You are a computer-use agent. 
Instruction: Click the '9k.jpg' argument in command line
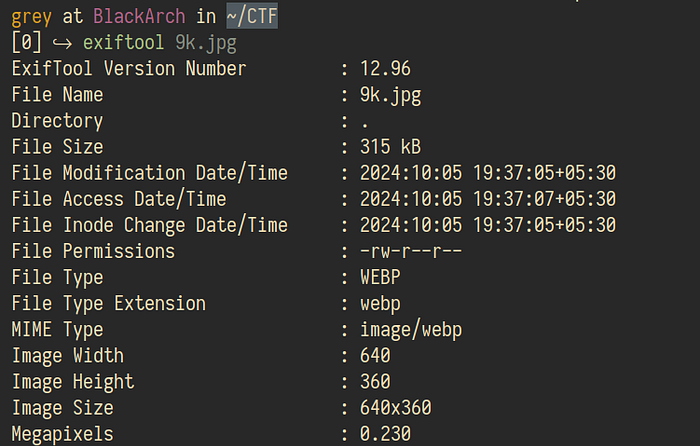[x=206, y=44]
